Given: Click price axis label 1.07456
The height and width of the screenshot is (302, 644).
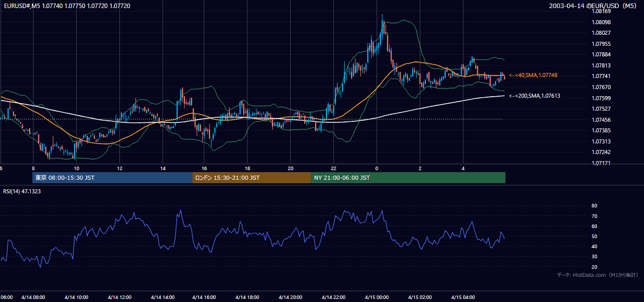Looking at the screenshot, I should coord(601,120).
